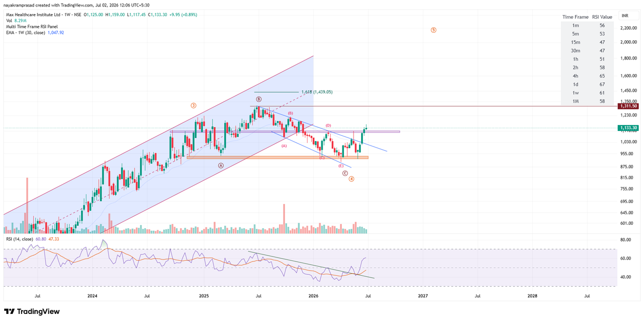Click the 1,133.30 green current price tag
This screenshot has width=644, height=322.
tap(628, 128)
